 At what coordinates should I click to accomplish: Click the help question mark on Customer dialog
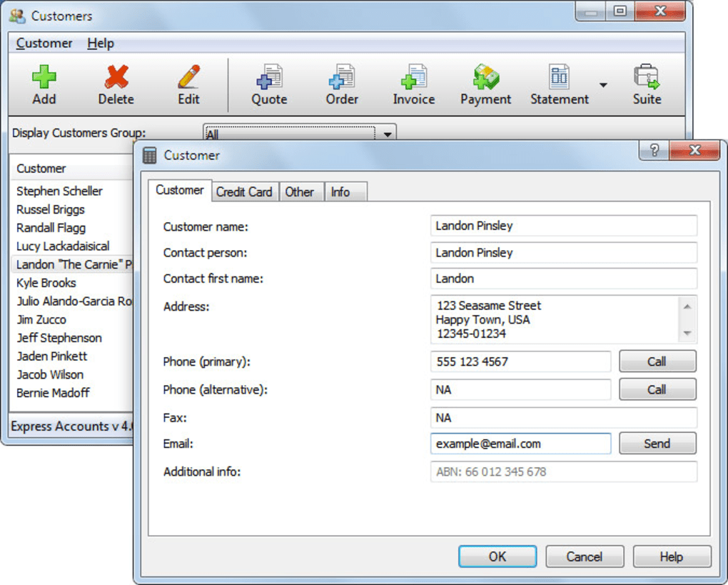pyautogui.click(x=652, y=151)
